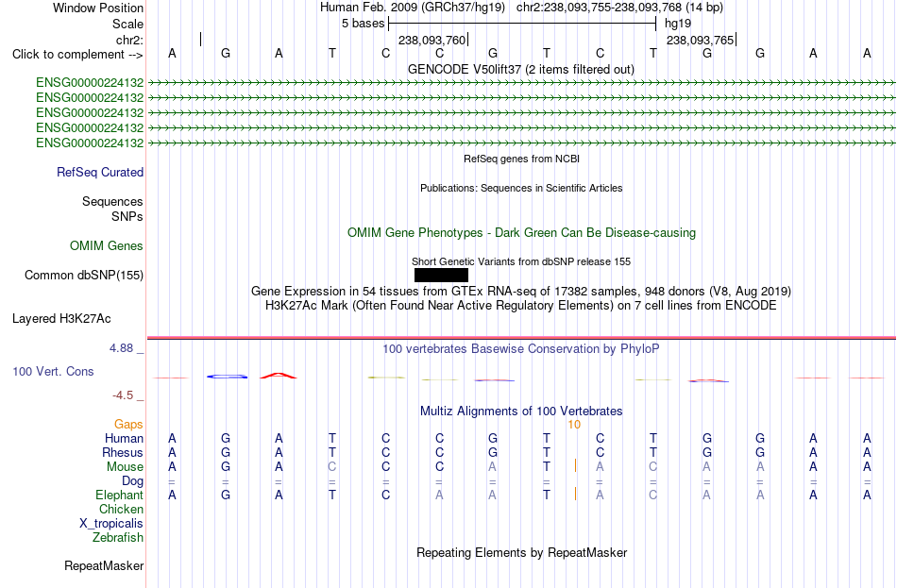The image size is (897, 588).
Task: Open the Common dbSNP(155) track label
Action: tap(84, 276)
